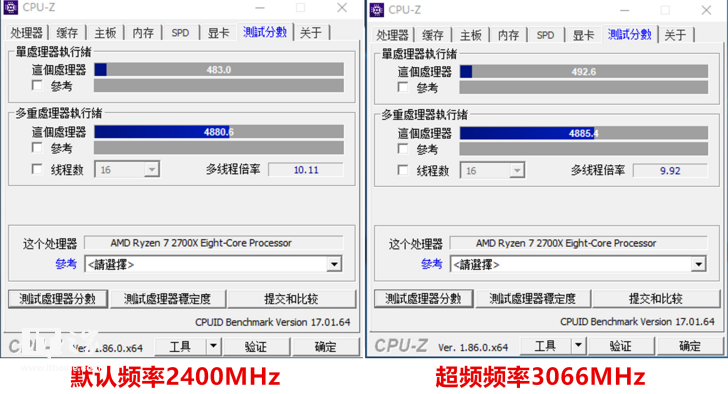Click 验证 button in right window
728x394 pixels.
pyautogui.click(x=621, y=346)
